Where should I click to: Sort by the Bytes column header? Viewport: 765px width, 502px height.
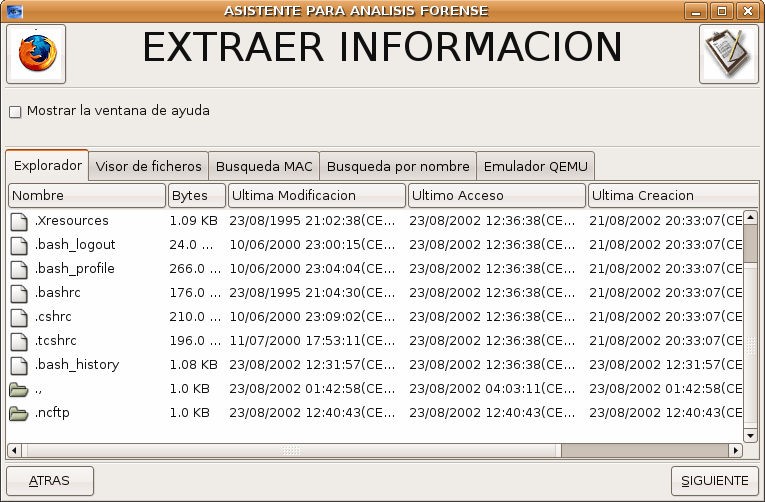[x=196, y=195]
